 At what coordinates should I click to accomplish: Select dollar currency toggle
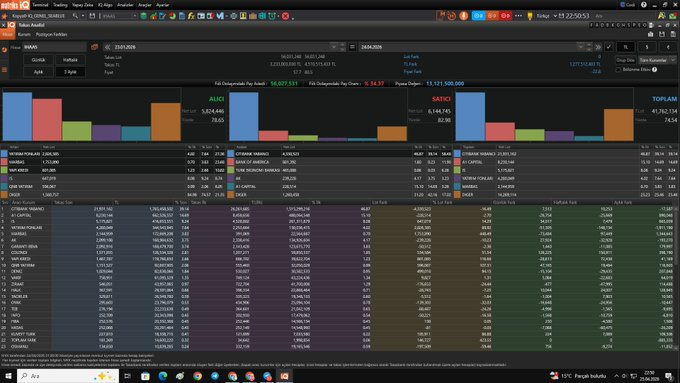click(647, 47)
